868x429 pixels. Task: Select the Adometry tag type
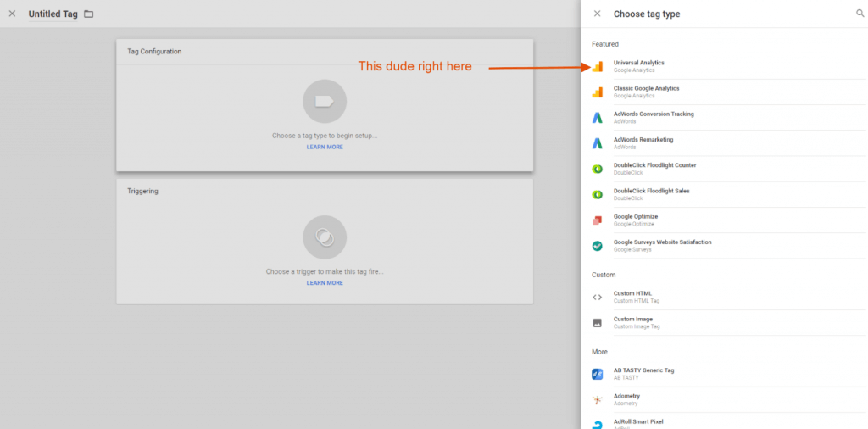[728, 399]
